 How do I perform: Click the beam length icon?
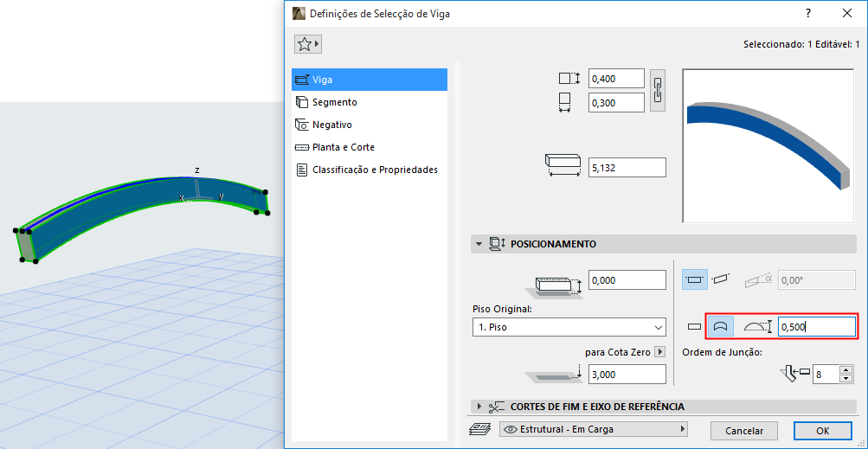click(563, 166)
